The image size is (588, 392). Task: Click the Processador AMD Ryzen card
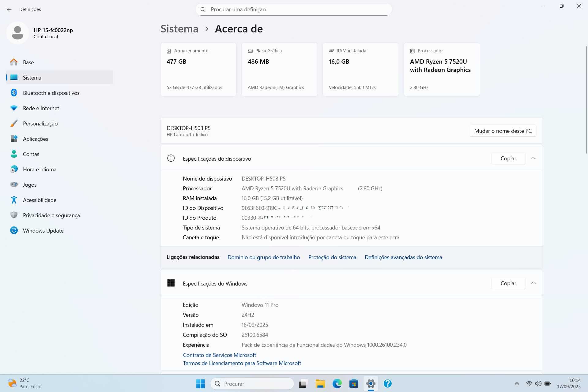[442, 69]
